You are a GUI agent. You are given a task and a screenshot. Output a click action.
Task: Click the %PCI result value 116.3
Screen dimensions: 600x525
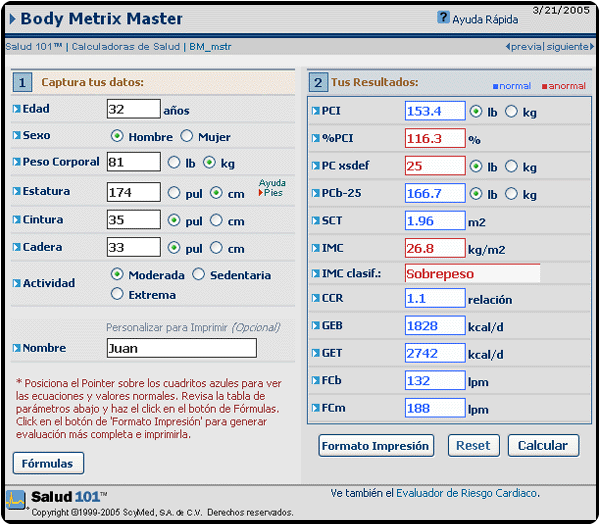pos(435,138)
